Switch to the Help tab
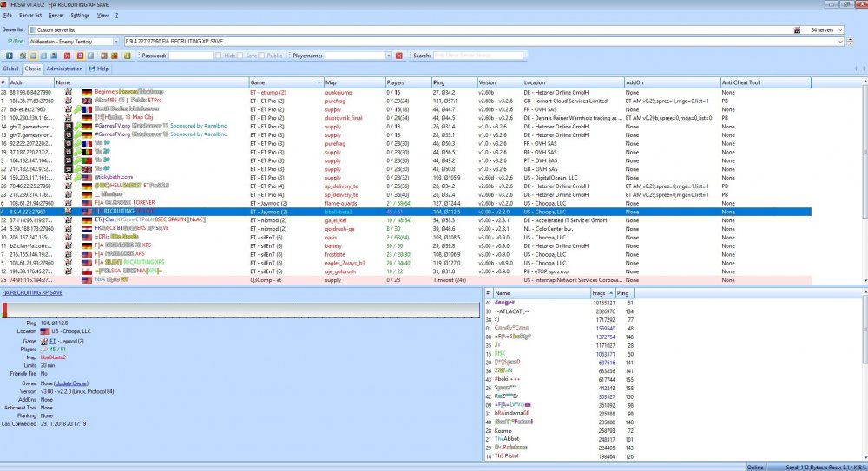Image resolution: width=868 pixels, height=471 pixels. 99,69
